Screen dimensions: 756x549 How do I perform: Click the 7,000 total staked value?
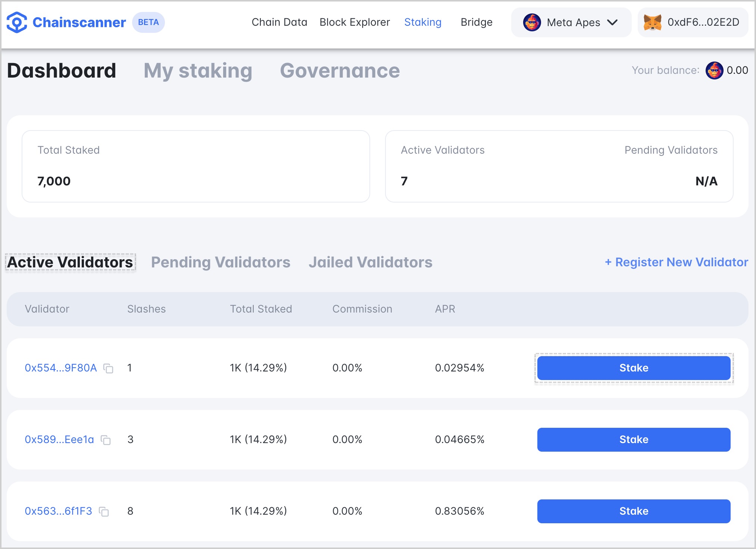[x=54, y=181]
